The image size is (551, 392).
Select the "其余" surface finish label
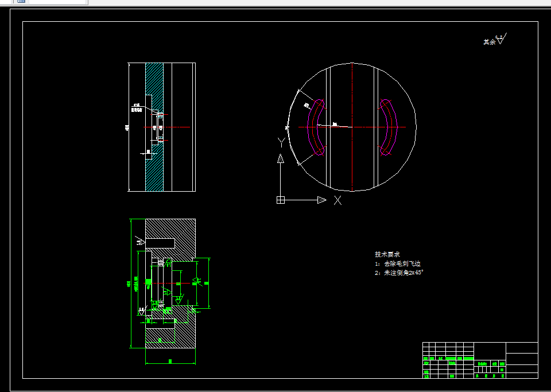tap(489, 42)
